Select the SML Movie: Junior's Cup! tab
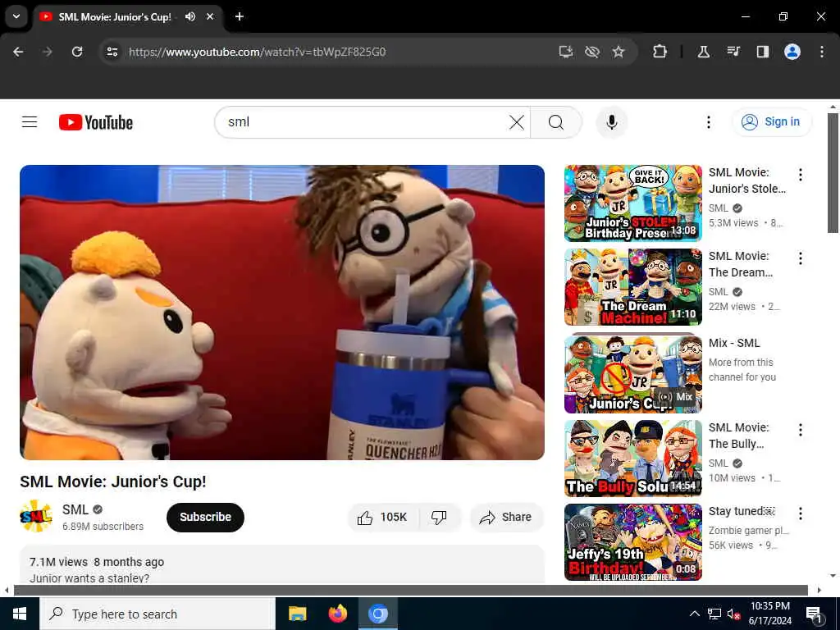This screenshot has width=840, height=630. pos(128,16)
